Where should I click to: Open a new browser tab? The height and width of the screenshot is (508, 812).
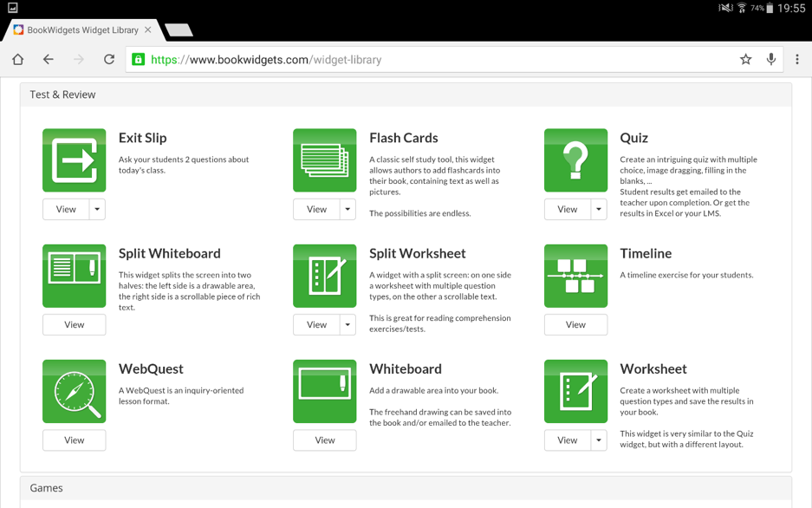(179, 30)
